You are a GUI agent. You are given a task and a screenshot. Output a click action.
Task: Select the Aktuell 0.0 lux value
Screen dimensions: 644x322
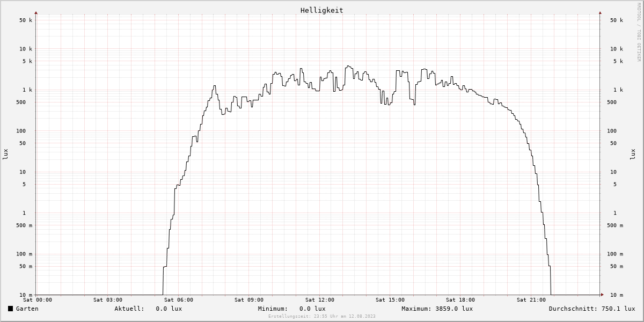click(169, 309)
